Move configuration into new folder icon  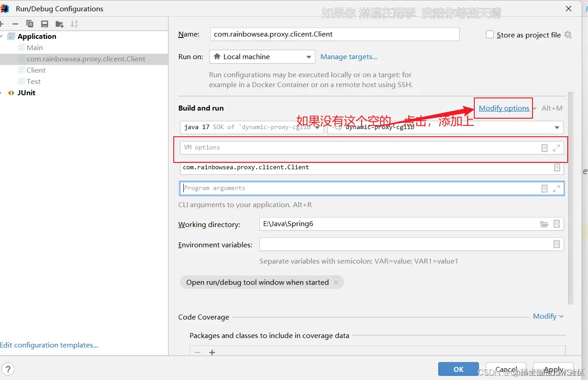pyautogui.click(x=59, y=24)
